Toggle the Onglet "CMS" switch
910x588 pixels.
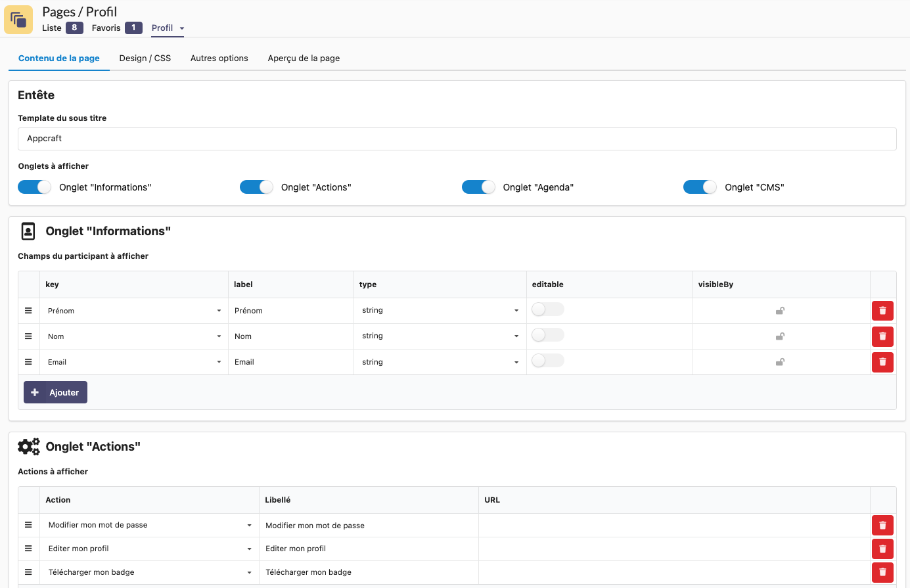700,187
